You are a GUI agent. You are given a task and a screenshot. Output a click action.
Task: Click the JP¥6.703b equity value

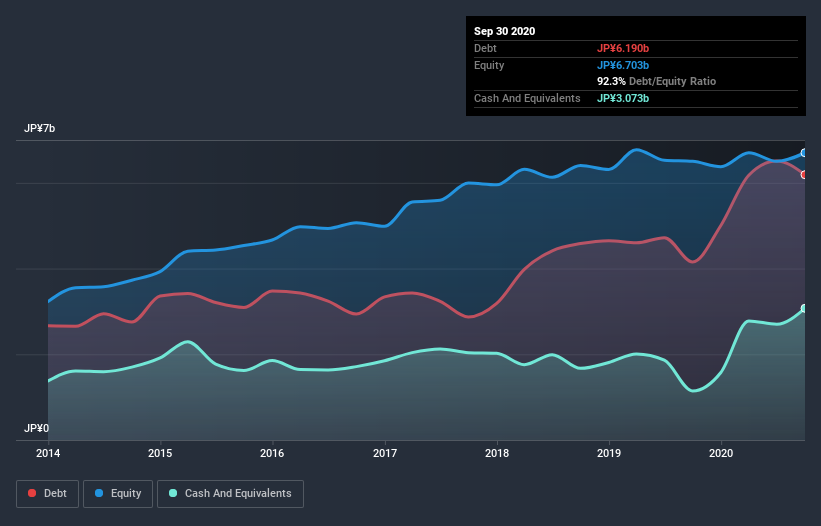pos(623,65)
